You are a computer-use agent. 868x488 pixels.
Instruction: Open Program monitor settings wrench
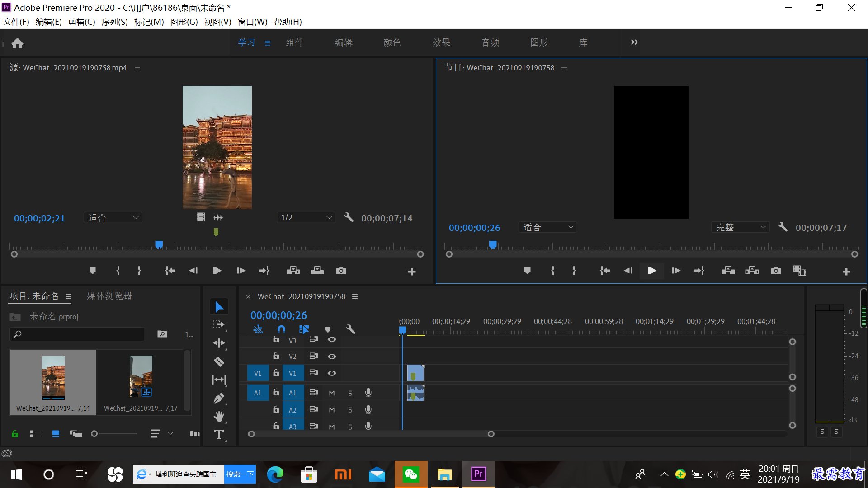(783, 227)
